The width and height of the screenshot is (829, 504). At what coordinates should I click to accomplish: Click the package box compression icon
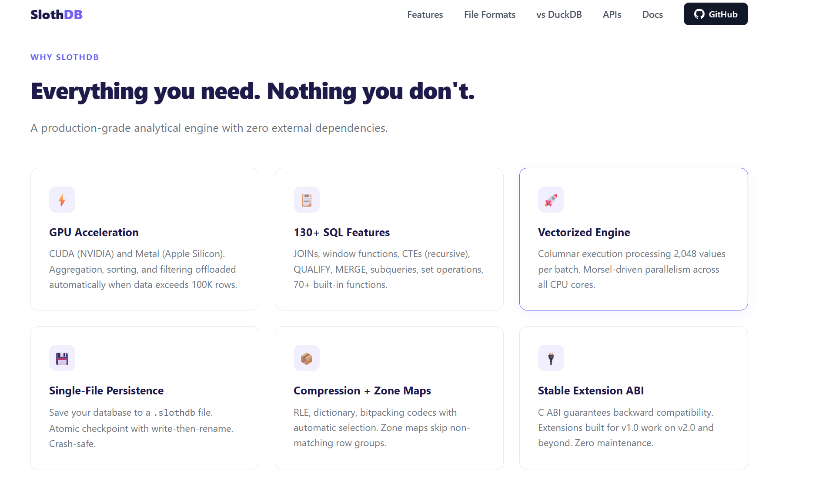point(307,358)
